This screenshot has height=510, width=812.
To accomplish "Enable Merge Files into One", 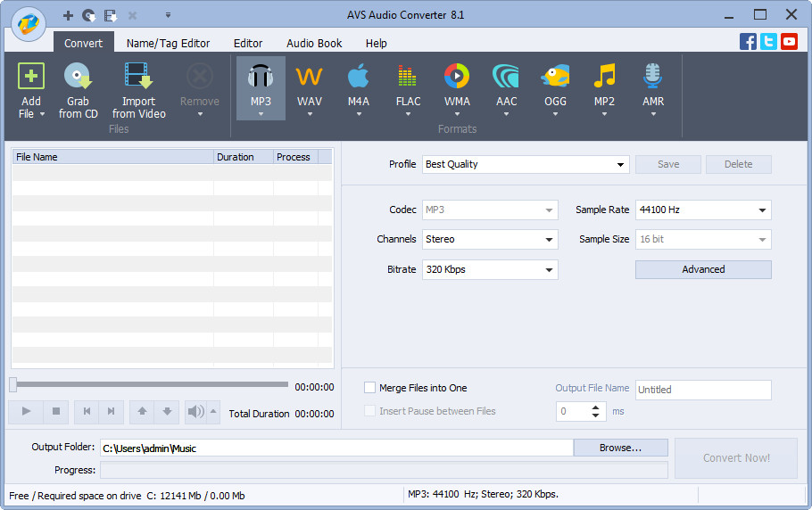I will [369, 388].
